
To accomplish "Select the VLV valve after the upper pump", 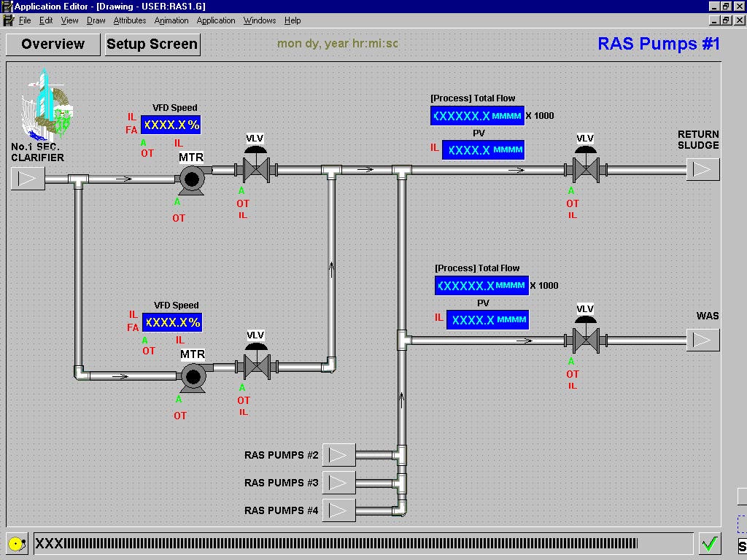I will tap(256, 164).
